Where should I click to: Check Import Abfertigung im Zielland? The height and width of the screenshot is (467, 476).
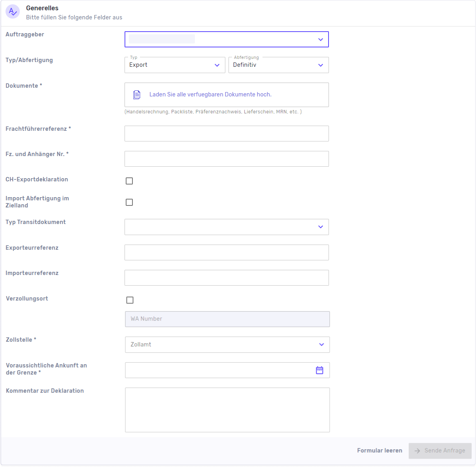click(x=129, y=202)
